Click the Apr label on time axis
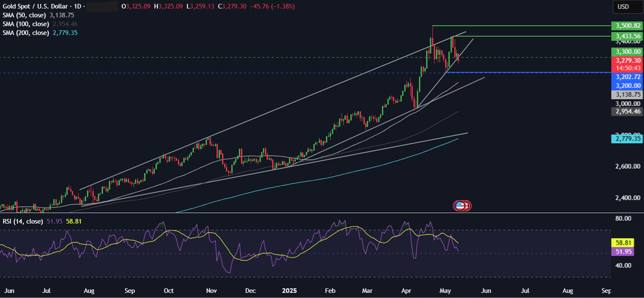Screen dimensions: 644x298 (x=407, y=290)
